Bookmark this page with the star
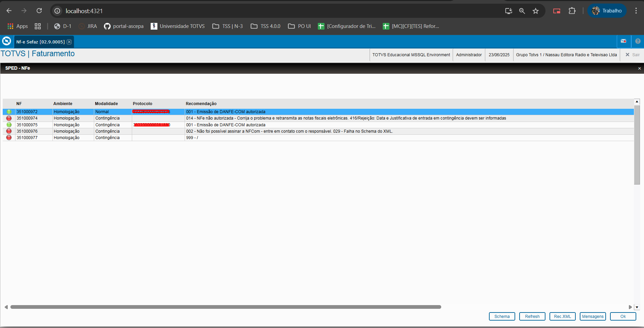 tap(536, 11)
